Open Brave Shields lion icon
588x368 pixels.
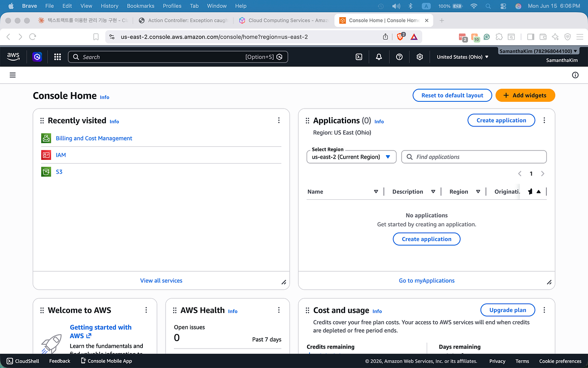[x=400, y=37]
